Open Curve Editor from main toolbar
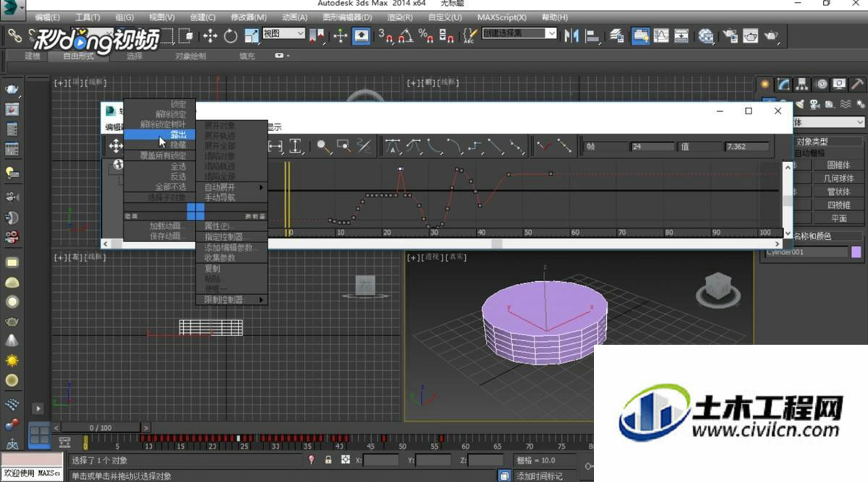The height and width of the screenshot is (482, 868). click(x=661, y=35)
